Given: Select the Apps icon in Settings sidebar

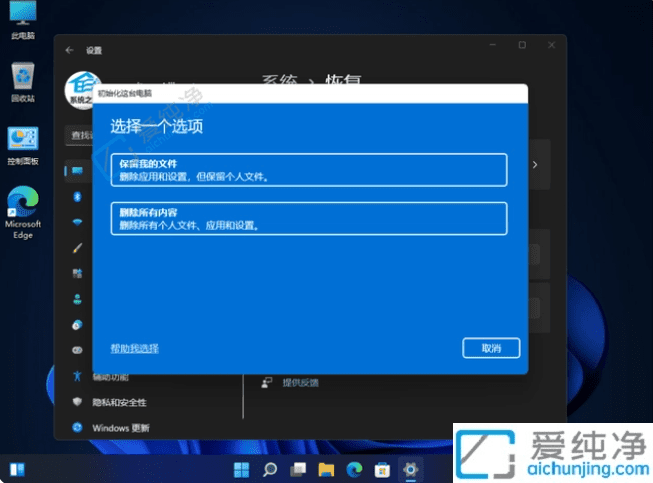Looking at the screenshot, I should [x=77, y=274].
